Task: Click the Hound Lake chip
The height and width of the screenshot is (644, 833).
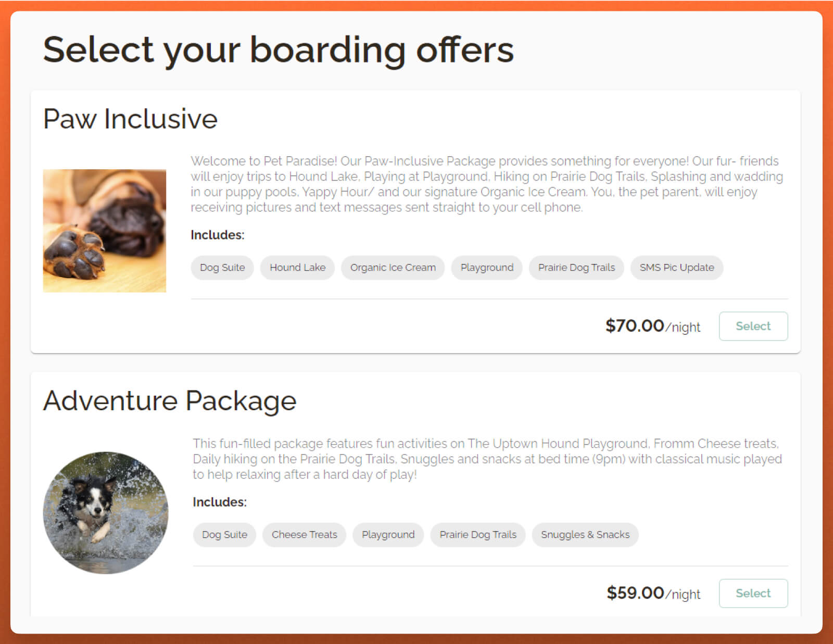Action: [x=297, y=268]
